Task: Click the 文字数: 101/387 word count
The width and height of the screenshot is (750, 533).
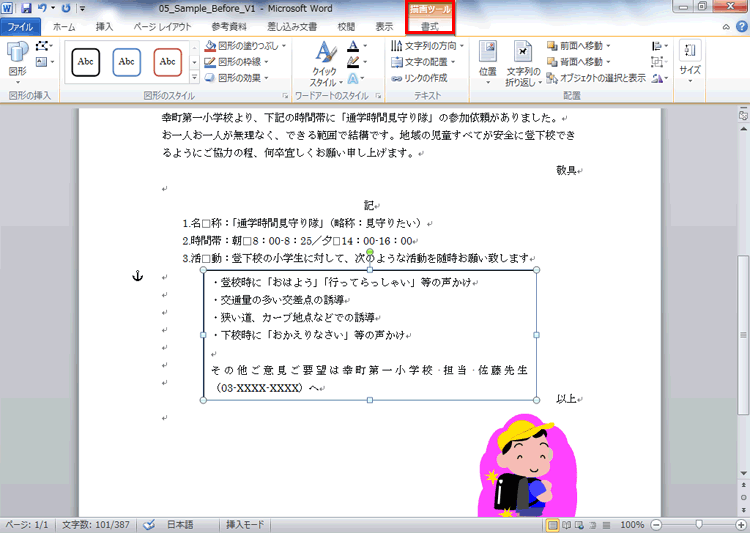Action: 96,525
